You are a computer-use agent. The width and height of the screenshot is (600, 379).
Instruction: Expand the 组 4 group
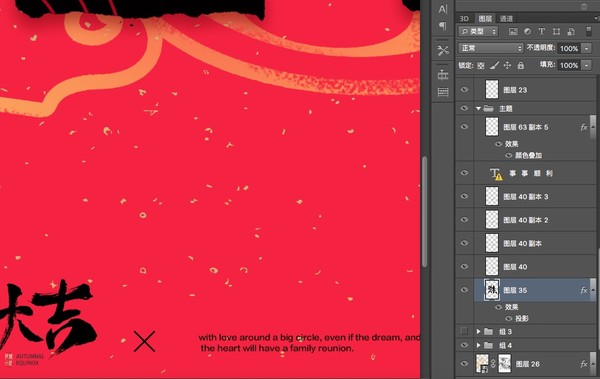pyautogui.click(x=478, y=345)
